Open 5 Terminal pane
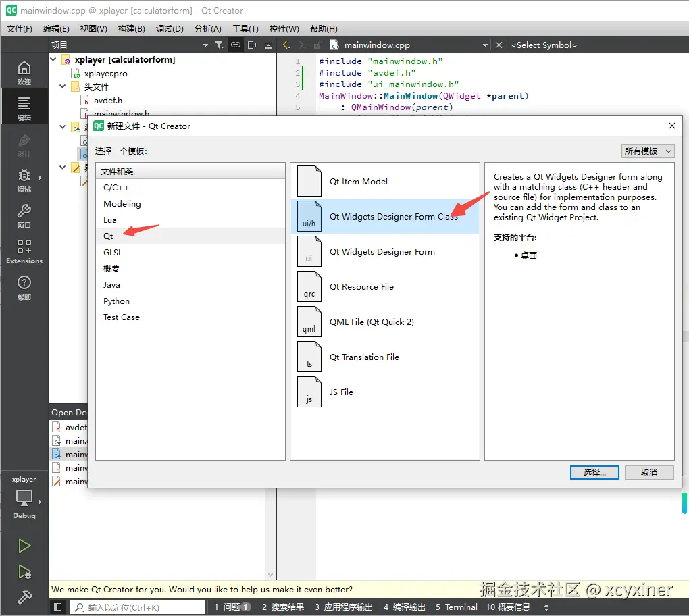The width and height of the screenshot is (689, 616). (x=456, y=607)
